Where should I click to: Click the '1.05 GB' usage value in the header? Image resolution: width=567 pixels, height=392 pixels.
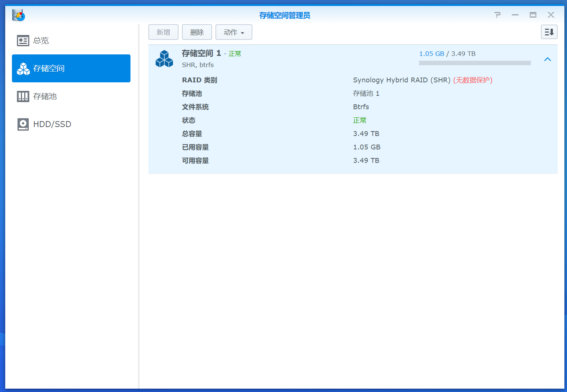(x=432, y=54)
